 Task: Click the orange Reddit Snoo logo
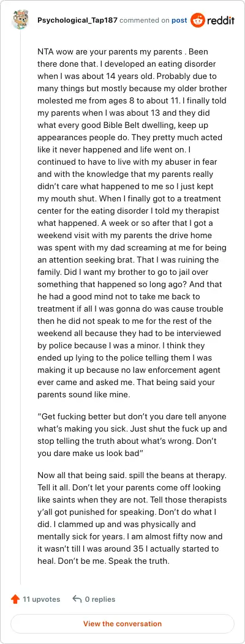(198, 20)
